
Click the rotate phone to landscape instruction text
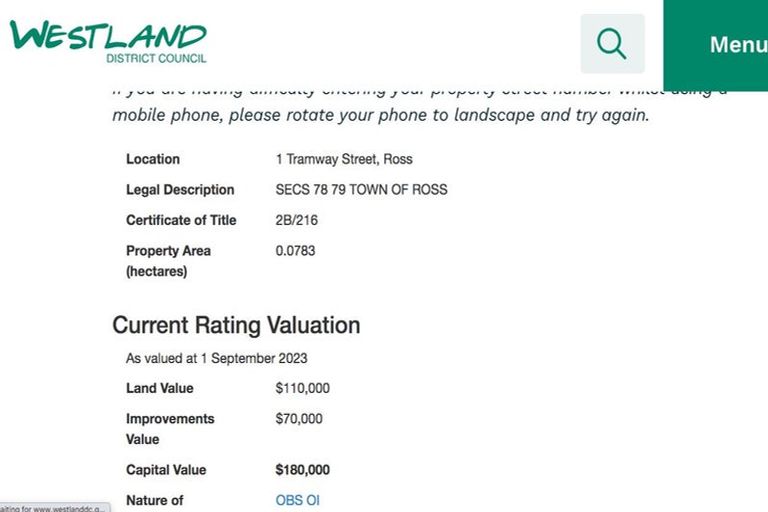tap(380, 114)
